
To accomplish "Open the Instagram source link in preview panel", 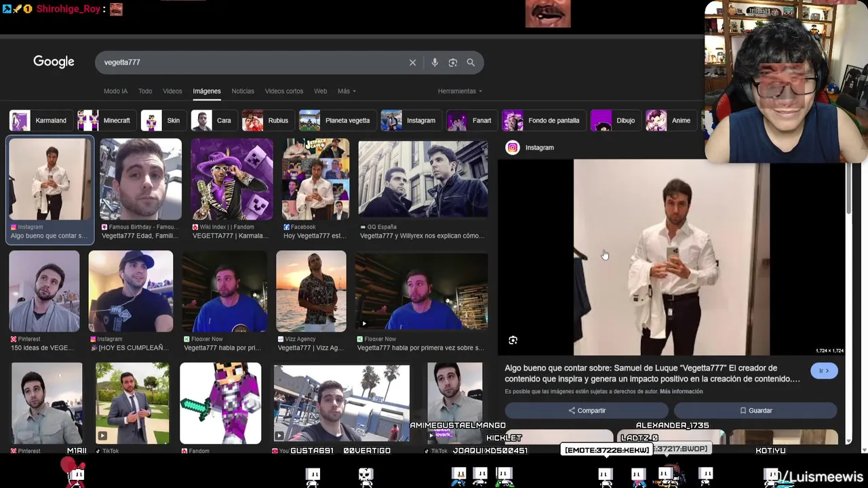I will (540, 148).
